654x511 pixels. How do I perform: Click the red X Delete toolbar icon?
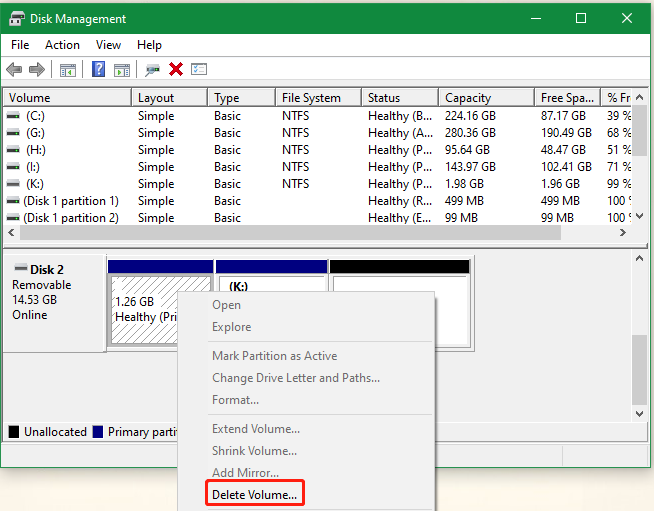coord(176,69)
